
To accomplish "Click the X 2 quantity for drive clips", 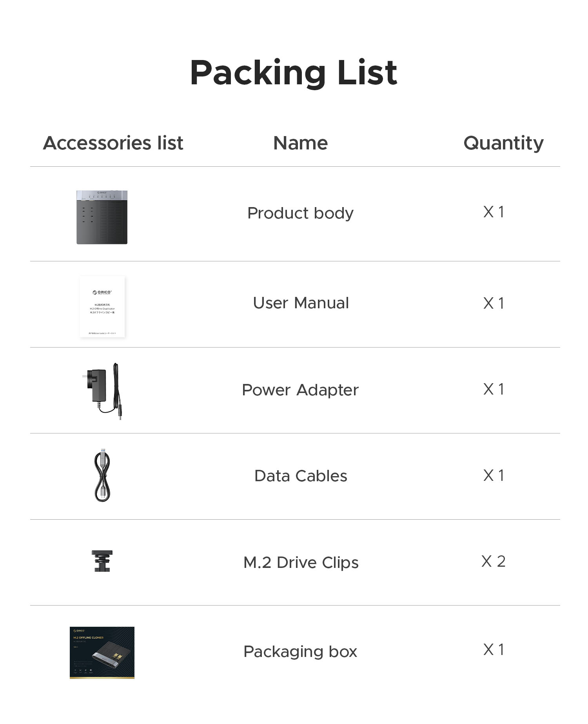I will click(x=493, y=561).
